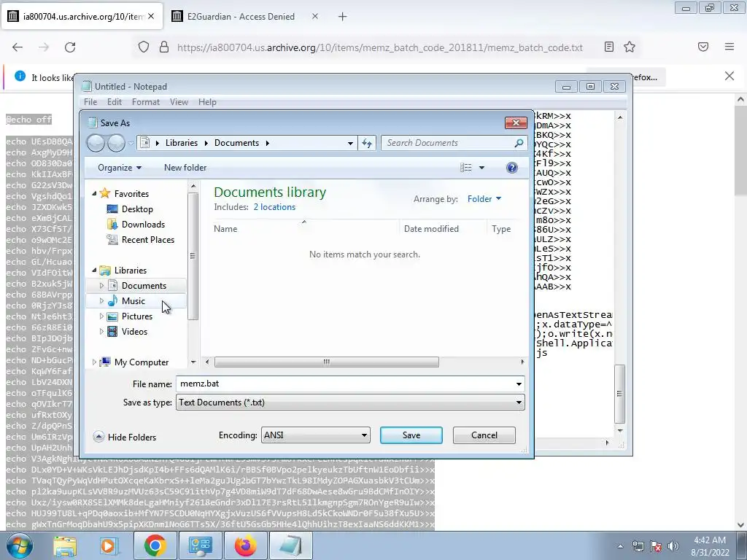747x560 pixels.
Task: Open the Pocket save icon
Action: tap(703, 47)
